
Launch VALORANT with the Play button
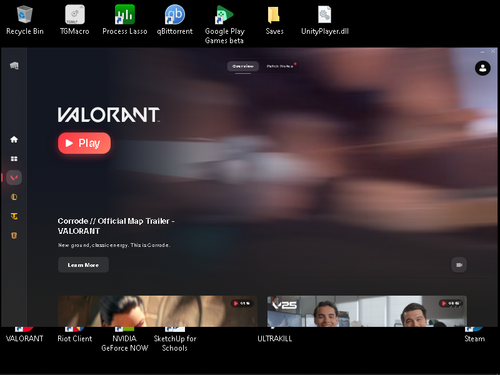tap(84, 143)
